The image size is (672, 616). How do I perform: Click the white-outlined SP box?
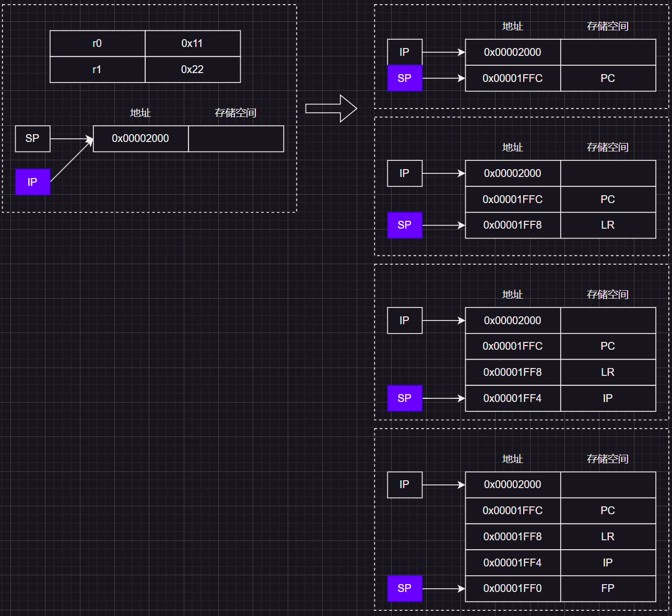click(x=32, y=138)
